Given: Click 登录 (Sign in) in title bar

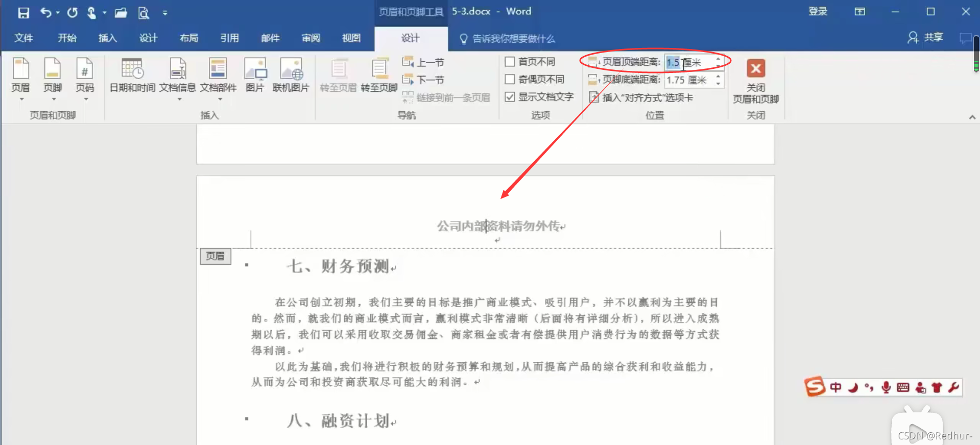Looking at the screenshot, I should coord(818,12).
